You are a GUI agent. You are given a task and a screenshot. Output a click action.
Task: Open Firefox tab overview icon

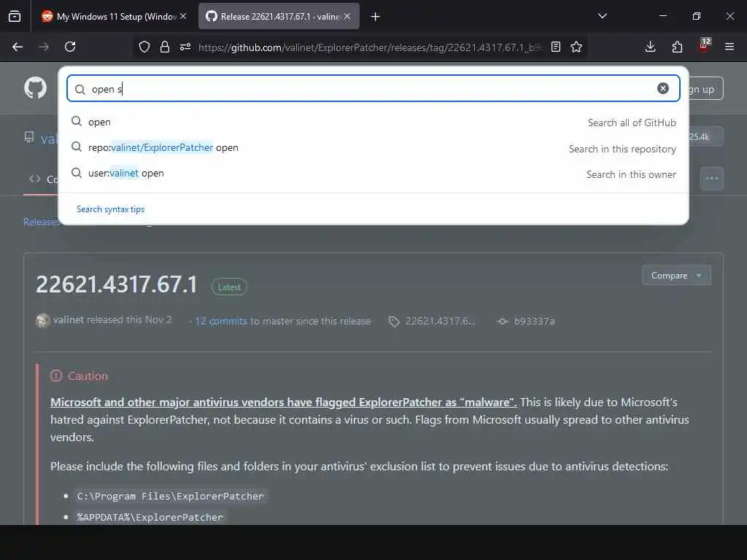click(15, 17)
